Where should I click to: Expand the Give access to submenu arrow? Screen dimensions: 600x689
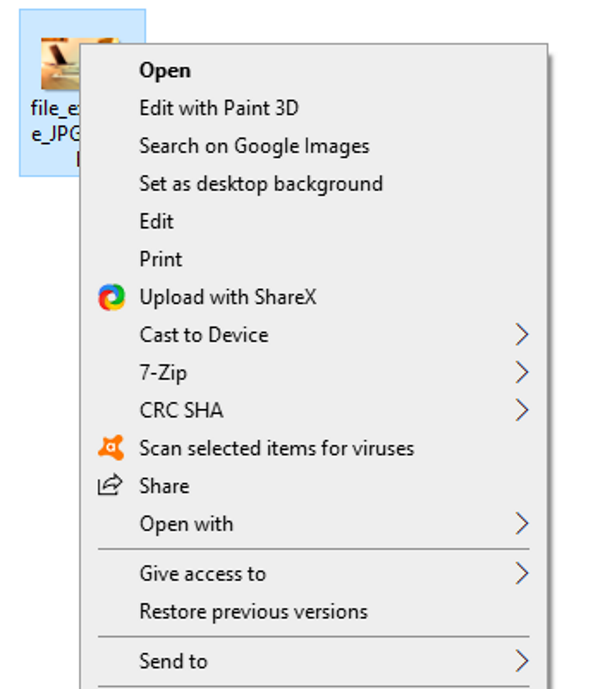tap(521, 573)
